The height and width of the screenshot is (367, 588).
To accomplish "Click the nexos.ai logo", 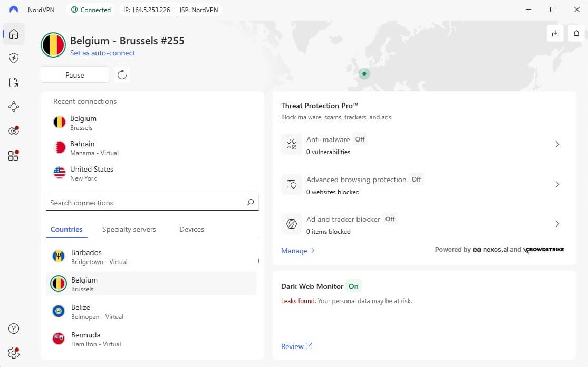I will coord(490,250).
